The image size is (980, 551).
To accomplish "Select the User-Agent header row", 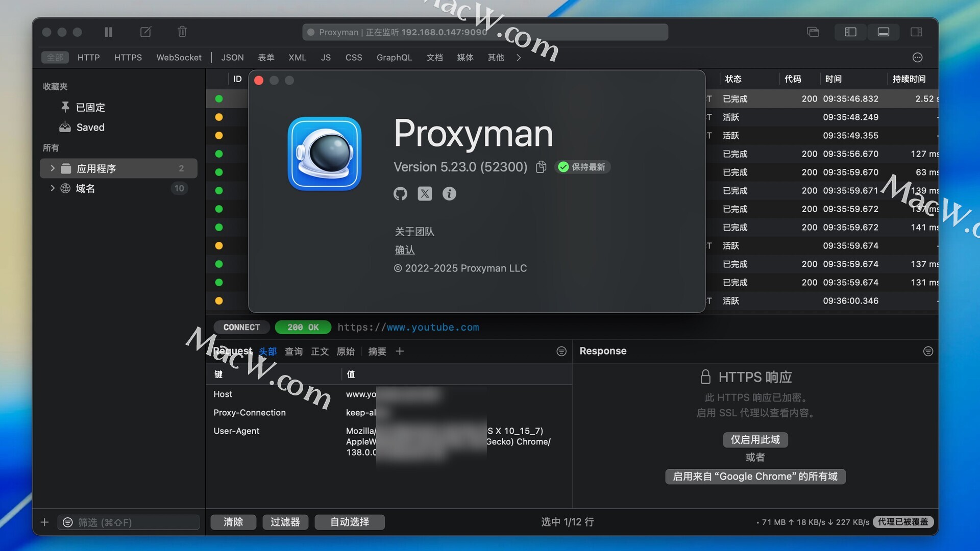I will coord(388,441).
